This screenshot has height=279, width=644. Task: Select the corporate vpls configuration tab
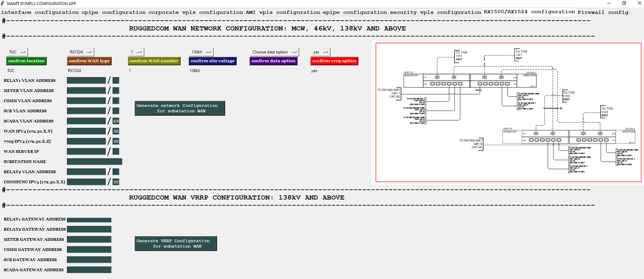[x=196, y=12]
